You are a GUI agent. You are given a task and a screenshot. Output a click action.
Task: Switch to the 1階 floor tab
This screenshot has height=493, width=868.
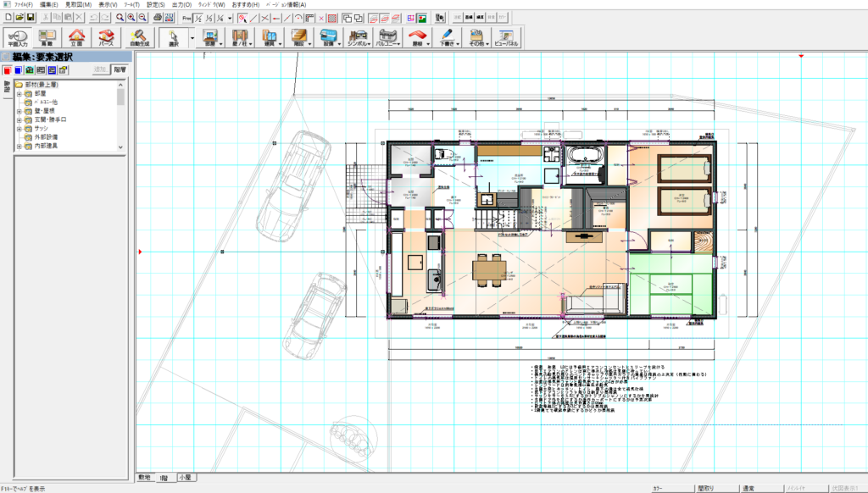tap(164, 478)
